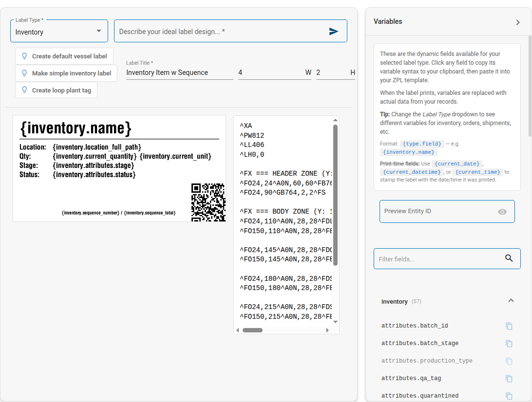Click the ZPL editor scroll left arrow
This screenshot has width=532, height=402.
pyautogui.click(x=238, y=330)
